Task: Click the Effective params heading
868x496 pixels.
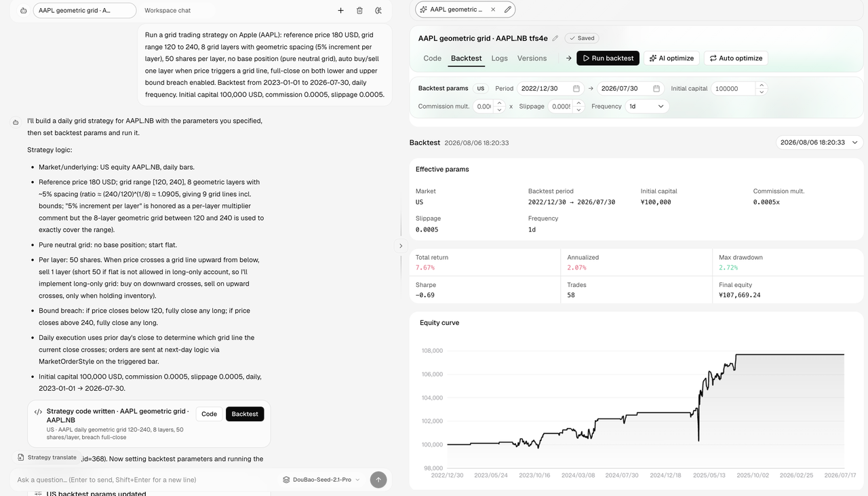Action: coord(442,169)
